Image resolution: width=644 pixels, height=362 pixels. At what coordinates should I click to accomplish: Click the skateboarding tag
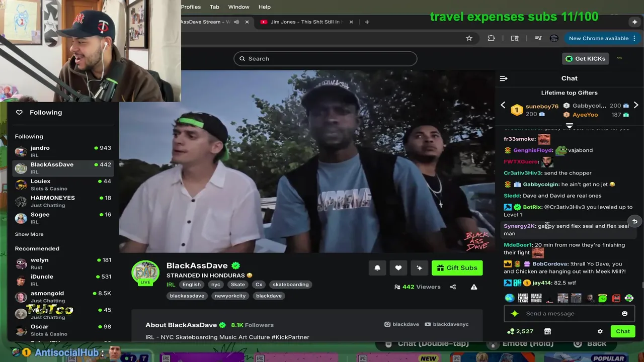(x=291, y=285)
